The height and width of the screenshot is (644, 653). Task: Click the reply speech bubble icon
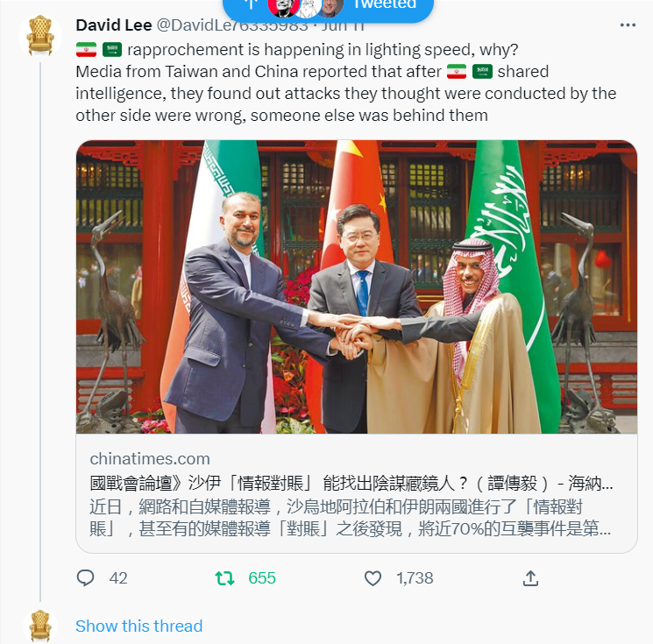coord(85,577)
